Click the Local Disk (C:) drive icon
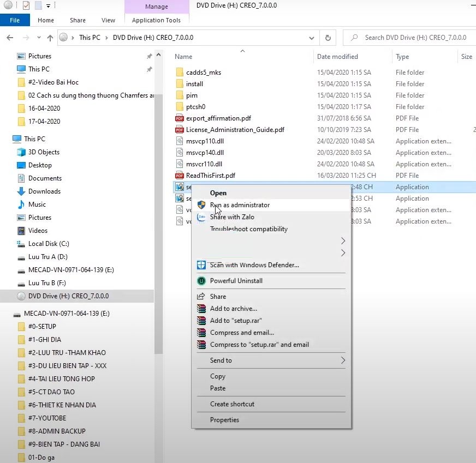The height and width of the screenshot is (463, 476). point(21,244)
